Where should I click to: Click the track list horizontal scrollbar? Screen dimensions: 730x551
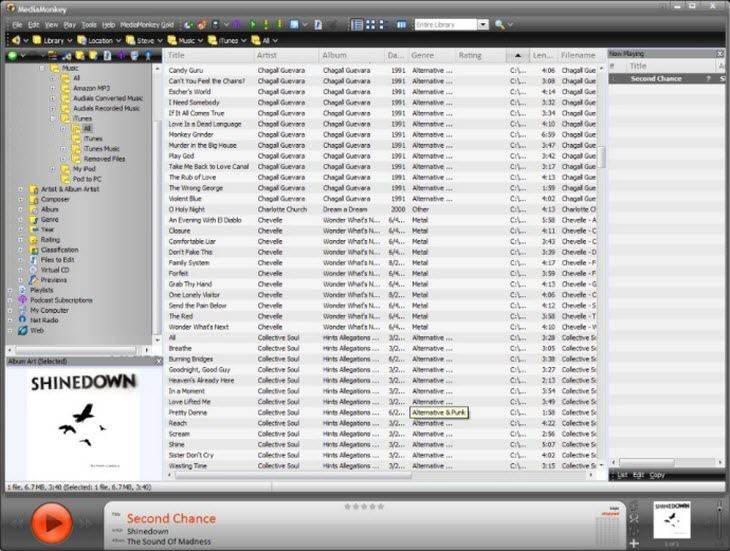pos(380,475)
